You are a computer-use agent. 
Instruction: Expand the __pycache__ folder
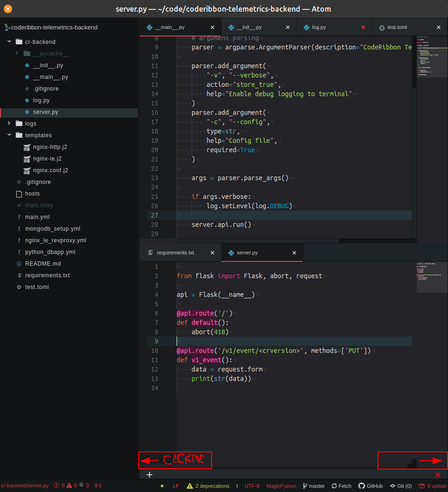tap(17, 53)
